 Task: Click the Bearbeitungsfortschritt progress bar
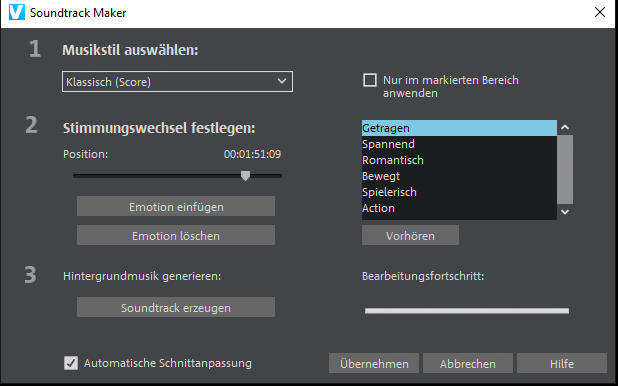point(467,311)
